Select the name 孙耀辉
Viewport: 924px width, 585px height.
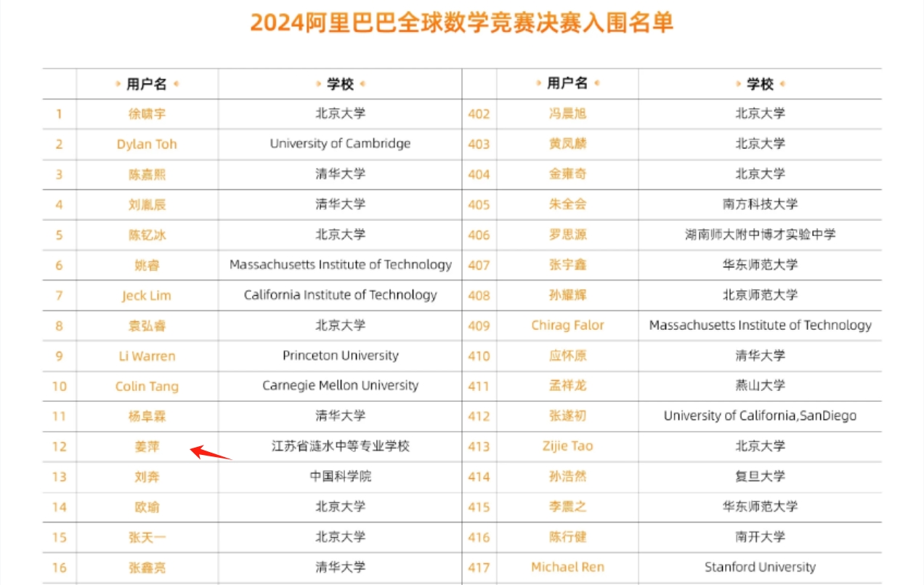(x=567, y=295)
